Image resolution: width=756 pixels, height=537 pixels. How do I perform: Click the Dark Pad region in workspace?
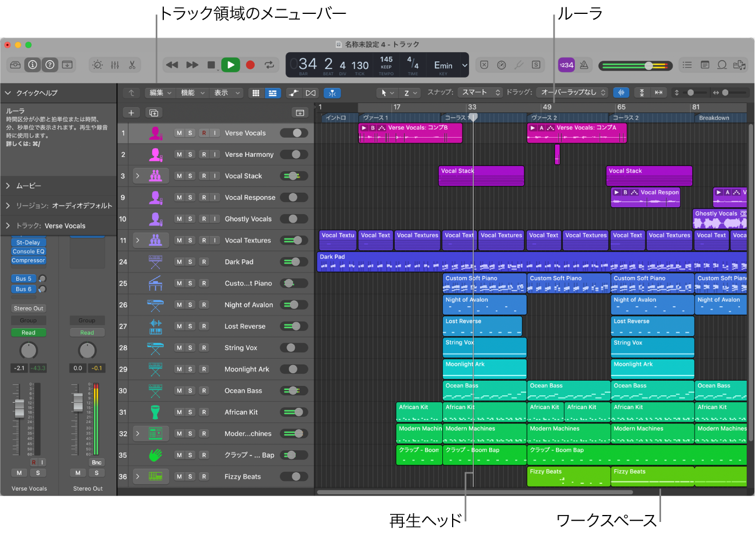[531, 262]
